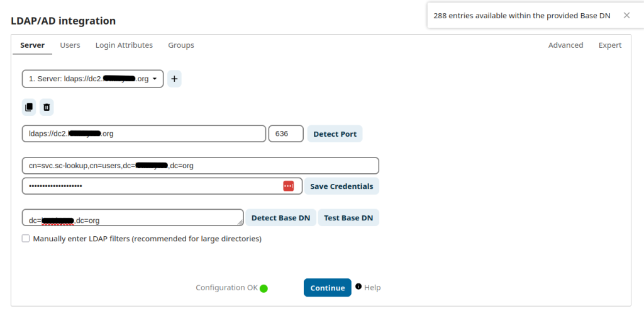Screen dimensions: 644x313
Task: Switch to the Expert tab
Action: click(x=609, y=45)
